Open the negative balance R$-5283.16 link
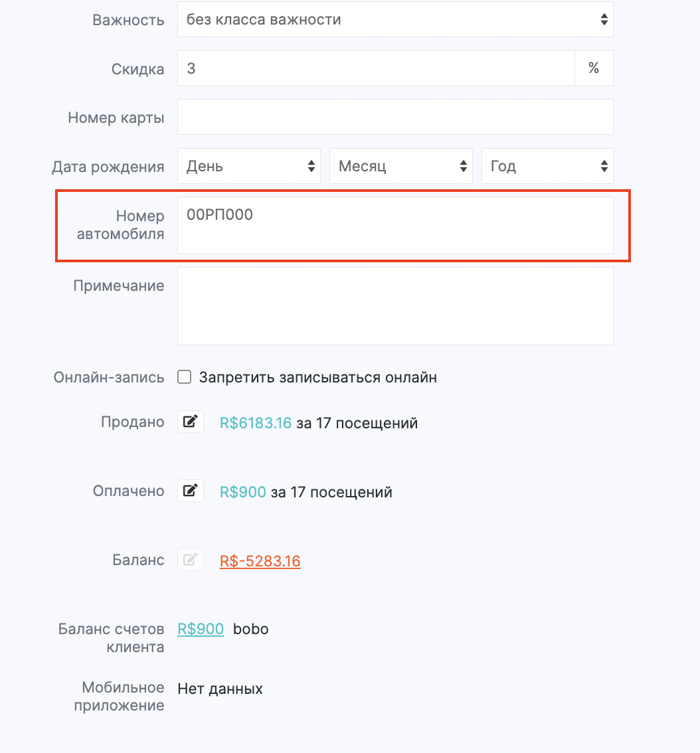This screenshot has height=753, width=700. 260,561
